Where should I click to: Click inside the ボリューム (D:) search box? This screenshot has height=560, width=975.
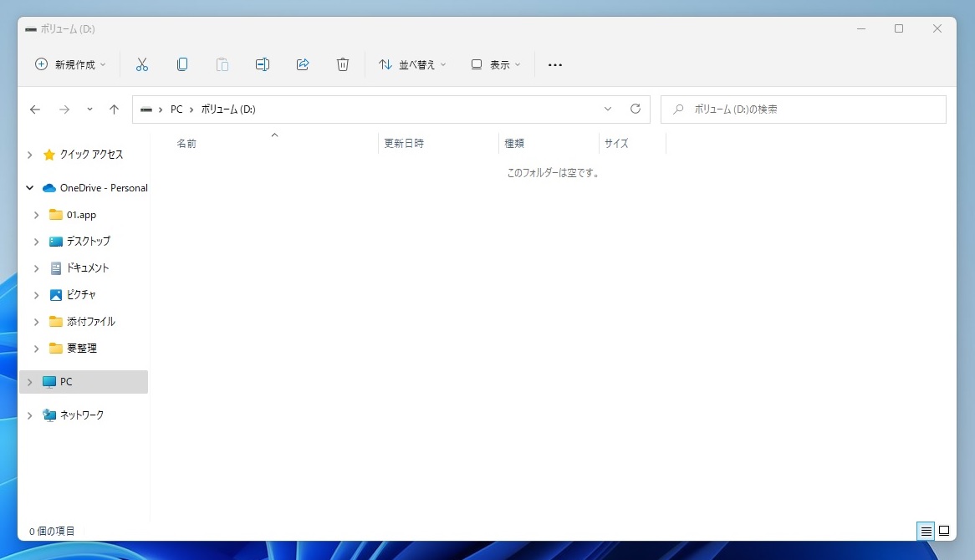coord(803,109)
